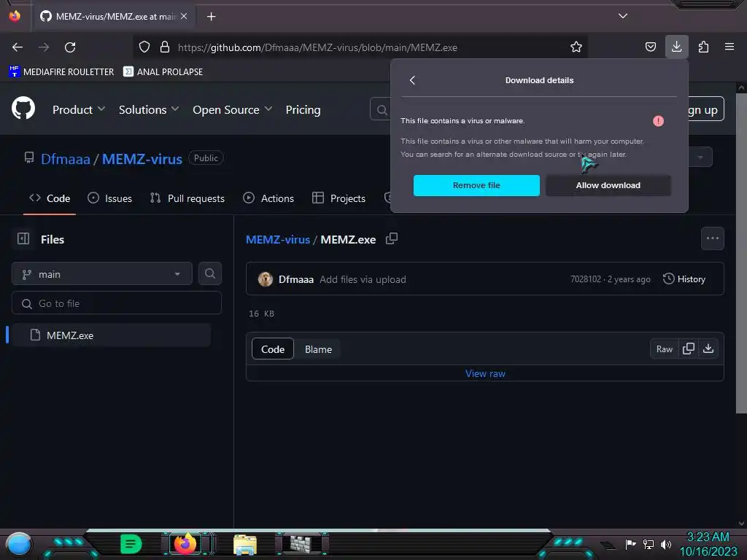The width and height of the screenshot is (747, 560).
Task: Open the main branch selector dropdown
Action: 102,274
